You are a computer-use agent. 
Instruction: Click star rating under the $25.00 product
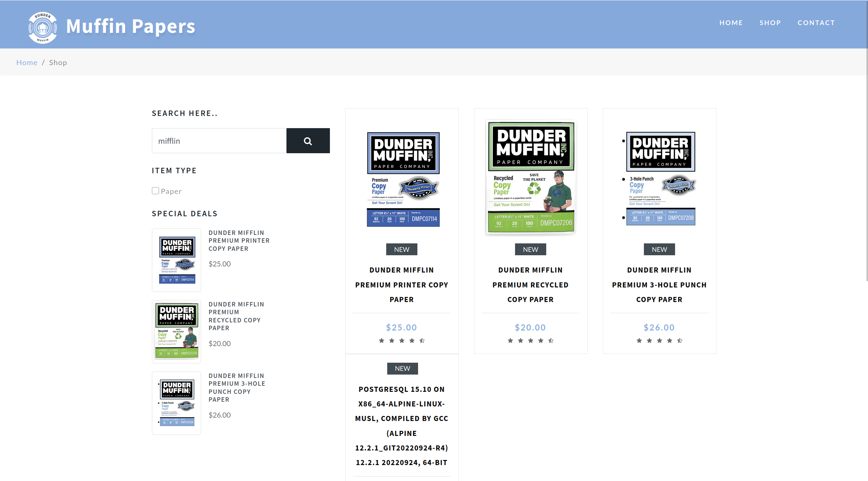tap(402, 341)
